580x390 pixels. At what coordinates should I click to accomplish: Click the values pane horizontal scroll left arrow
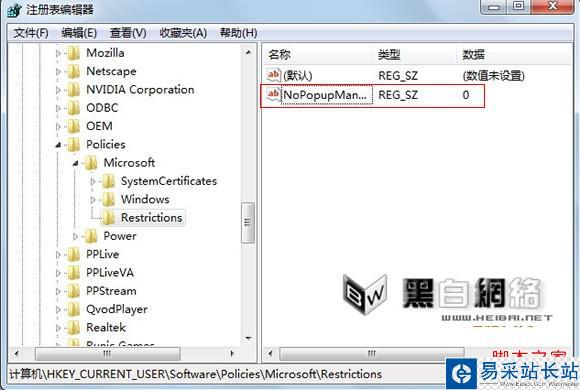[270, 354]
